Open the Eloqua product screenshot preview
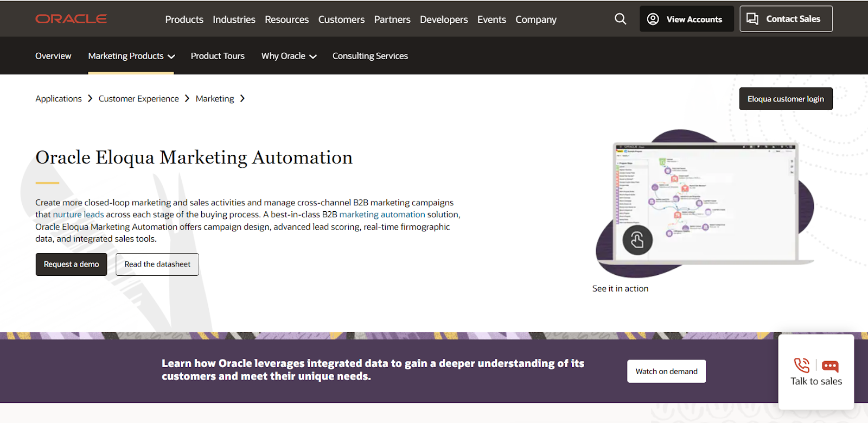 pyautogui.click(x=705, y=203)
